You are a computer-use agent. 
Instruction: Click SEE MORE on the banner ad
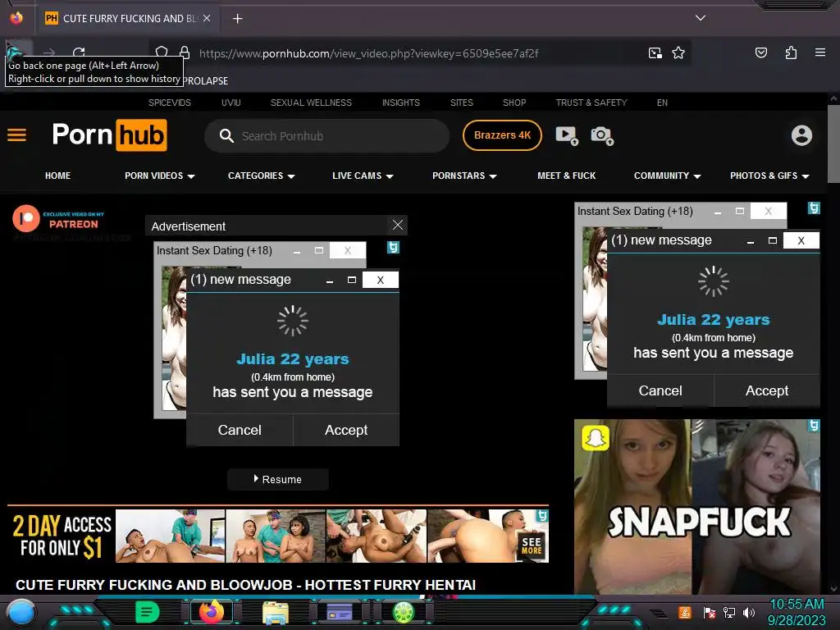tap(532, 546)
